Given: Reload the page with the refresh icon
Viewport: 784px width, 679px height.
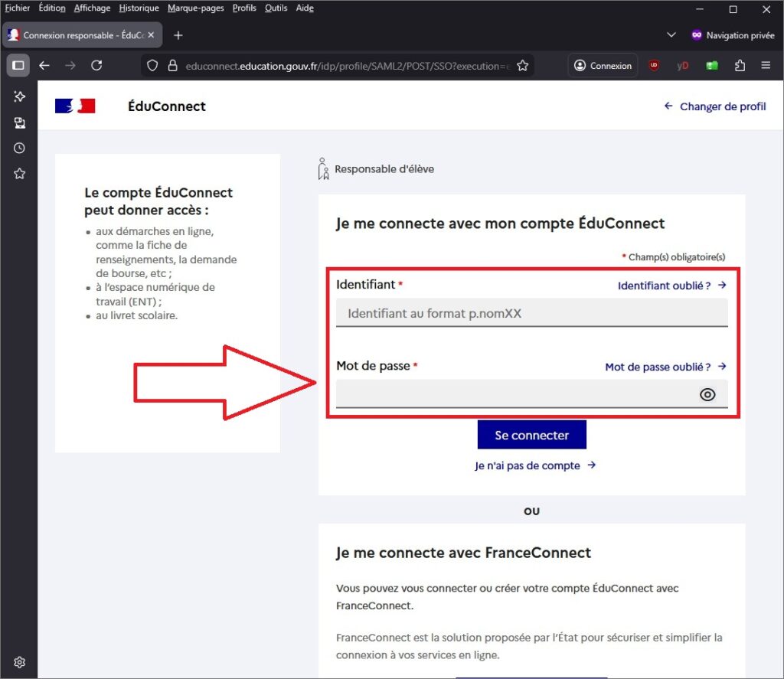Looking at the screenshot, I should tap(96, 66).
